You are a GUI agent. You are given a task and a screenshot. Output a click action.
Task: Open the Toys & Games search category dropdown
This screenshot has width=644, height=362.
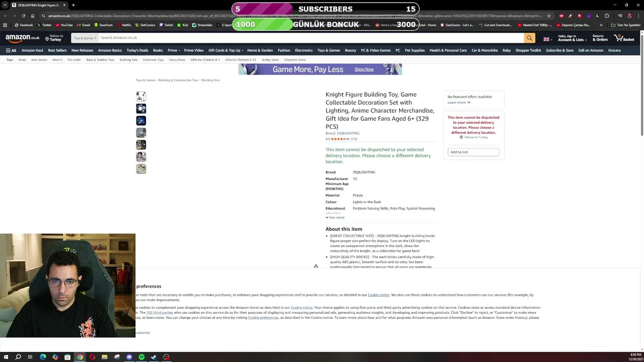(x=85, y=38)
